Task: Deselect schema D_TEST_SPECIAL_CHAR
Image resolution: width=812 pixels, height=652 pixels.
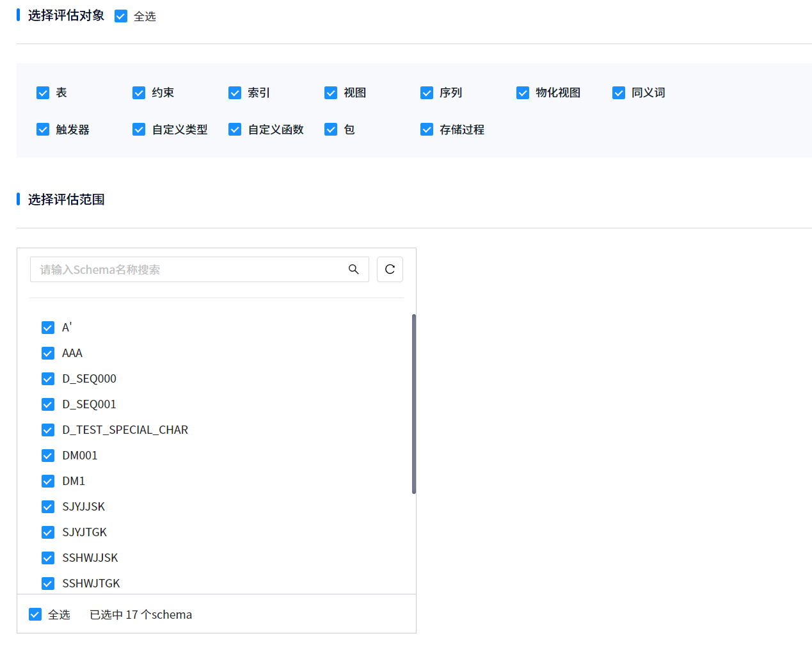Action: tap(48, 430)
